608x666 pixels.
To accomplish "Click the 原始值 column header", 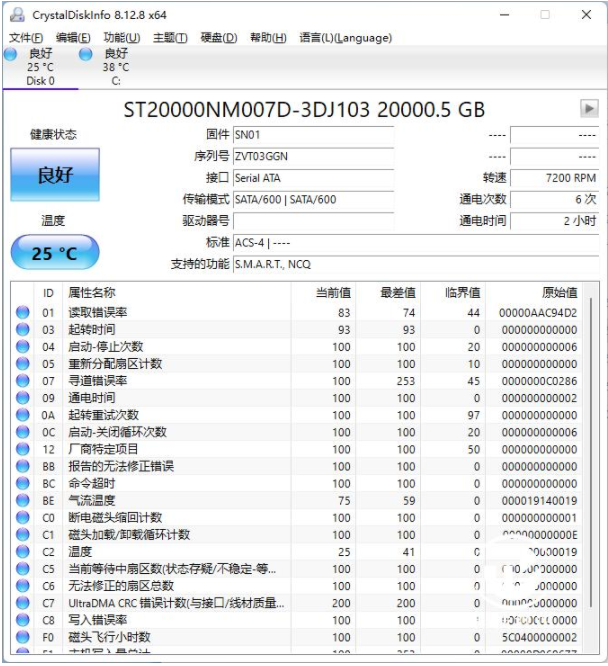I will click(559, 293).
